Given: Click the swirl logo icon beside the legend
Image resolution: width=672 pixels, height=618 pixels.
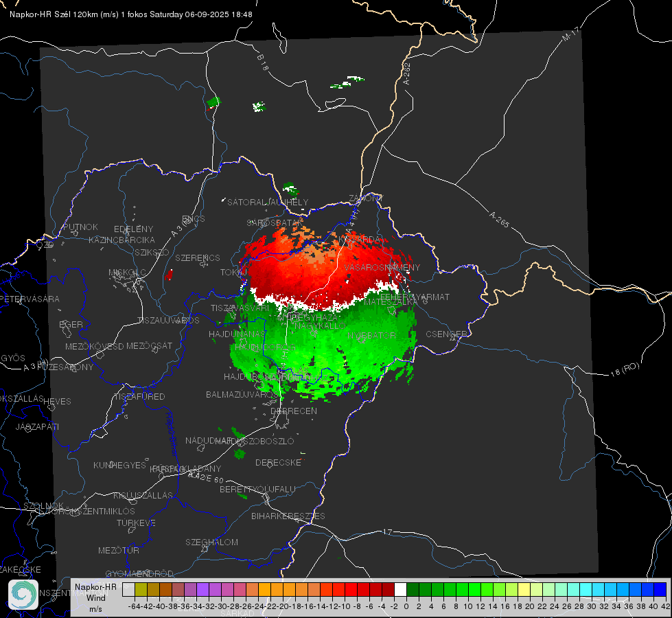Looking at the screenshot, I should tap(23, 594).
